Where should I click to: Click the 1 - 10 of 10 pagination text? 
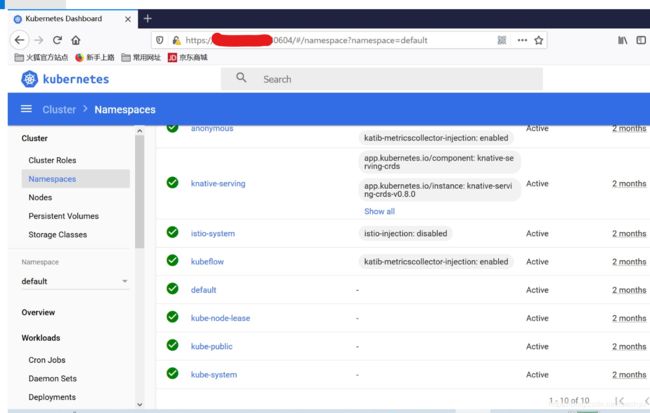(569, 400)
